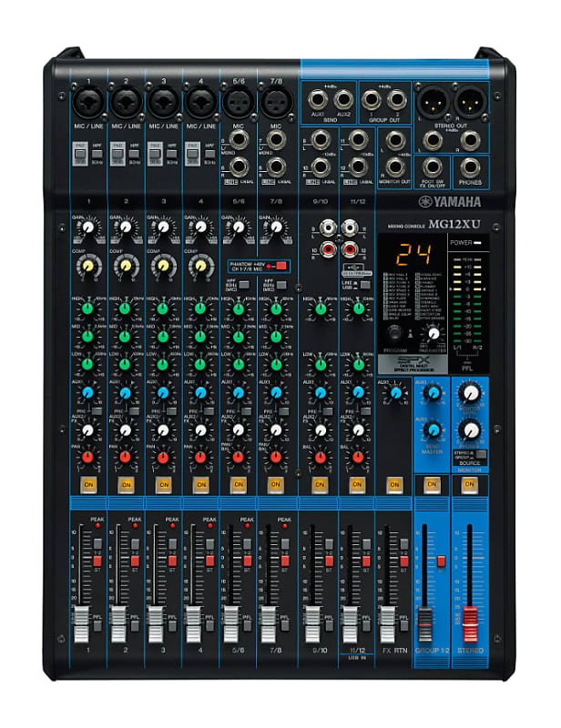This screenshot has width=561, height=728.
Task: Toggle the PFL button on channel 3
Action: coord(172,626)
